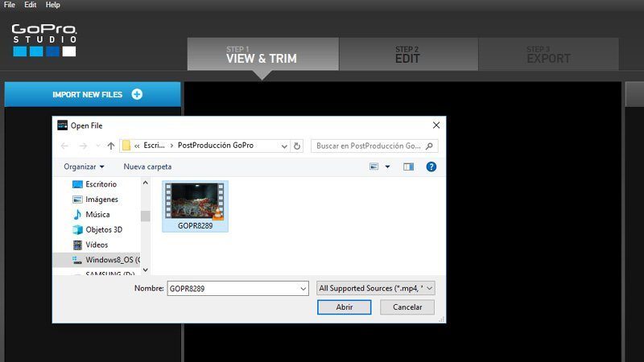Open the File menu
The height and width of the screenshot is (362, 644).
coord(10,5)
